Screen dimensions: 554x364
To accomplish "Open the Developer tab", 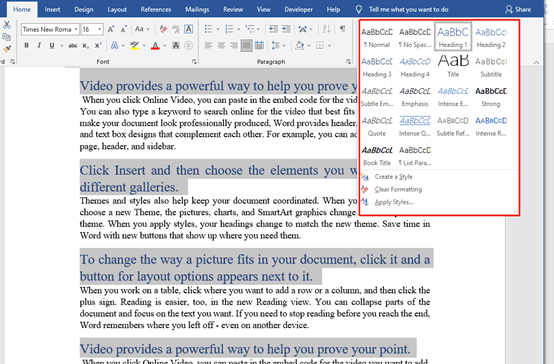I will pos(299,10).
